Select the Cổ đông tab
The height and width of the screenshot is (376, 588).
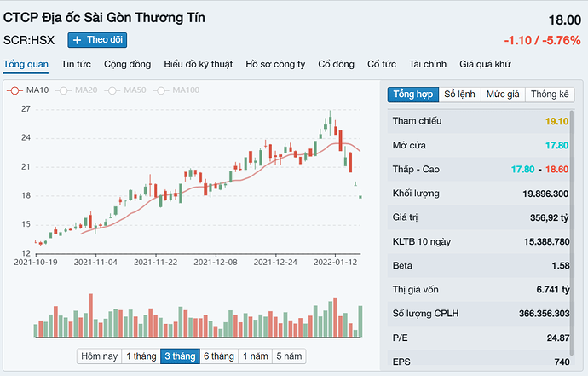[336, 64]
